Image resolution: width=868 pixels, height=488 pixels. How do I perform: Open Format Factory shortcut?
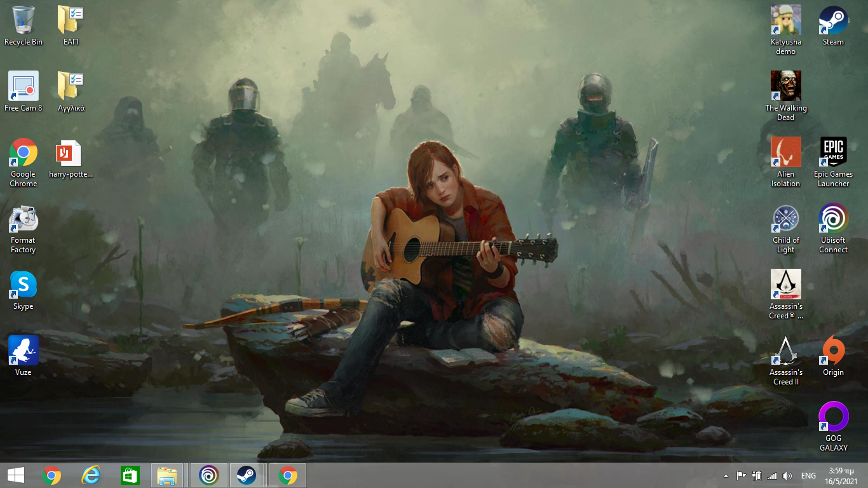tap(24, 229)
